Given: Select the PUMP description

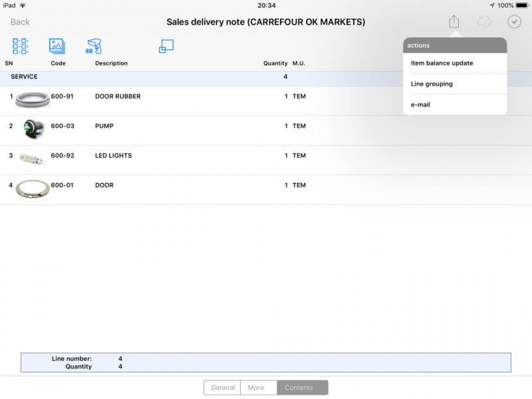Looking at the screenshot, I should pyautogui.click(x=104, y=126).
